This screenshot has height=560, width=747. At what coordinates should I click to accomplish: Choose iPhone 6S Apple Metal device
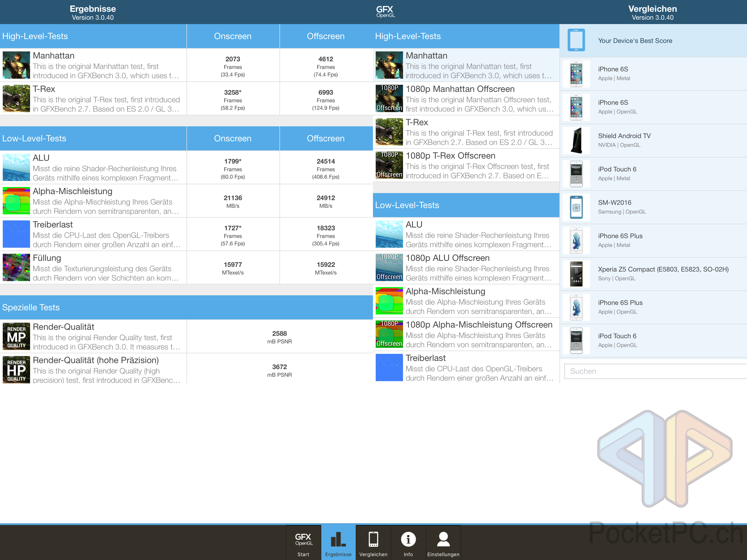[x=653, y=74]
